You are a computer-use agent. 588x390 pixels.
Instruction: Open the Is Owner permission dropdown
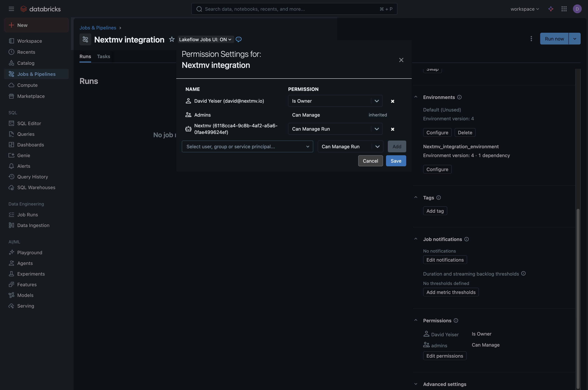(x=335, y=101)
